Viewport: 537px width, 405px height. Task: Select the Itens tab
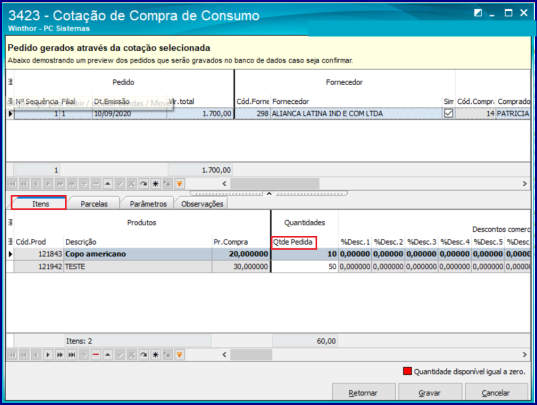[x=39, y=203]
